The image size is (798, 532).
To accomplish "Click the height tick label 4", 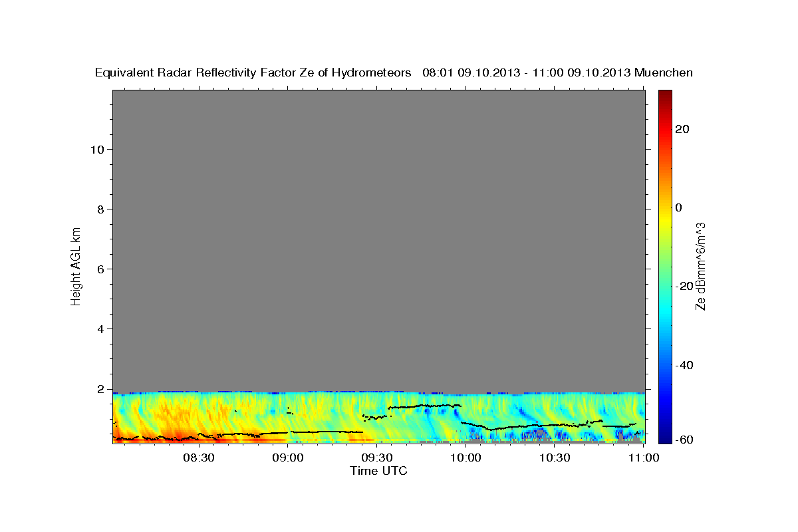I will (x=101, y=329).
